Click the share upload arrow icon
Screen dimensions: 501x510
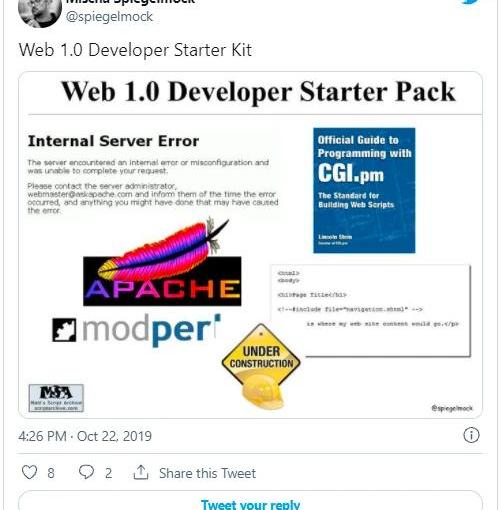coord(141,472)
